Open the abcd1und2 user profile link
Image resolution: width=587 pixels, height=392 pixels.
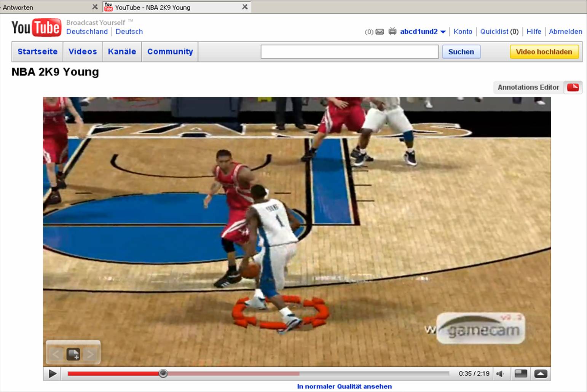tap(419, 32)
